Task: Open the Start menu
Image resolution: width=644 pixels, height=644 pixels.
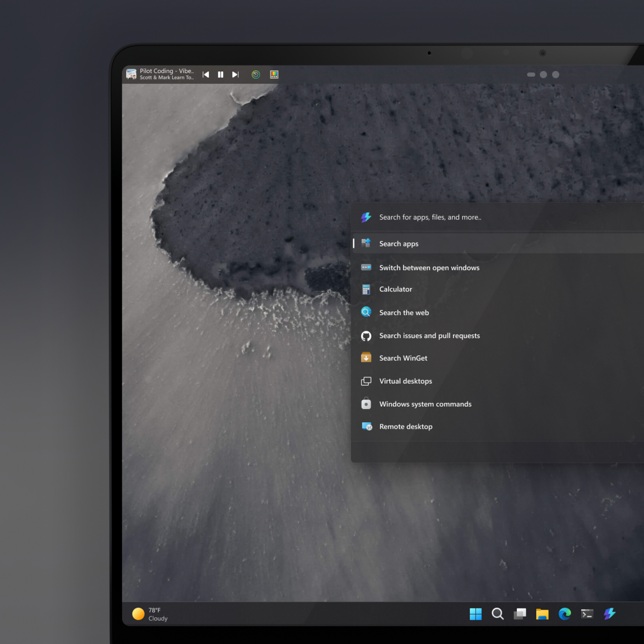Action: [x=475, y=614]
